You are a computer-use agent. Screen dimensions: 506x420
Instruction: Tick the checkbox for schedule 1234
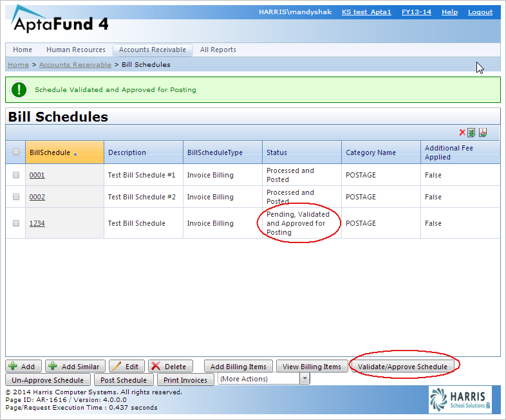tap(16, 223)
